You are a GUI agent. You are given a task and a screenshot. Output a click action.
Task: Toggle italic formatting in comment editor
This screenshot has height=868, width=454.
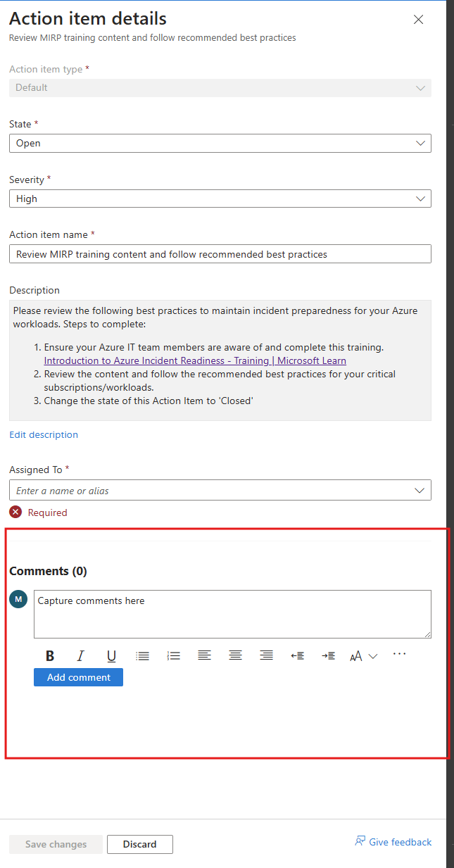click(x=80, y=655)
